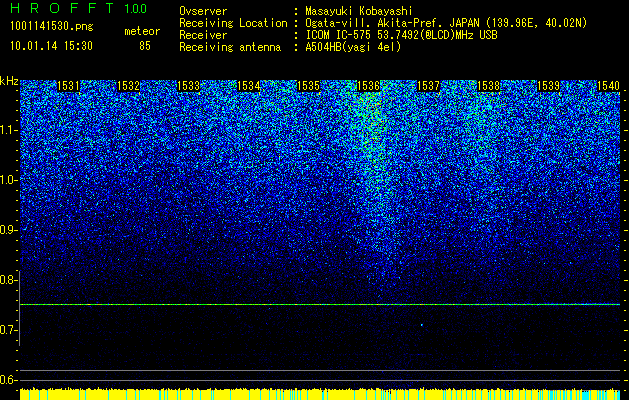629x400 pixels.
Task: Click the 1.0 kHz axis label
Action: [x=8, y=180]
